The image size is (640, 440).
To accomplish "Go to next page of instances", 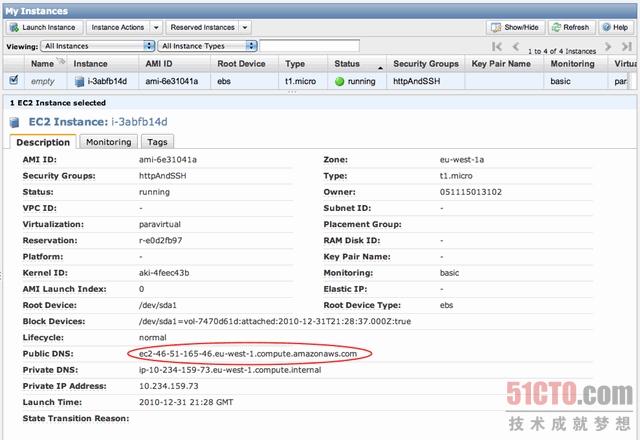I will pos(608,47).
